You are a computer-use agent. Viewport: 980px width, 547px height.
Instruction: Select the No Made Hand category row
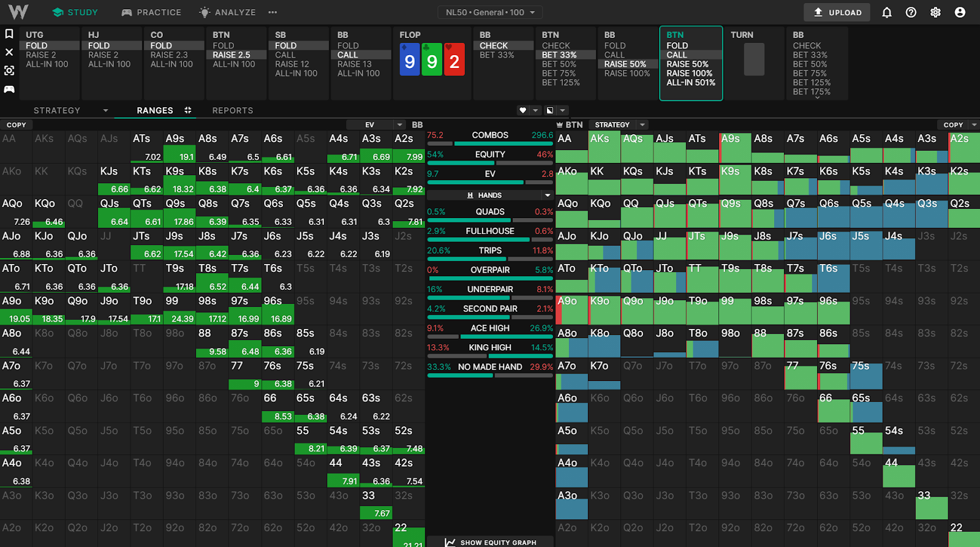coord(490,369)
